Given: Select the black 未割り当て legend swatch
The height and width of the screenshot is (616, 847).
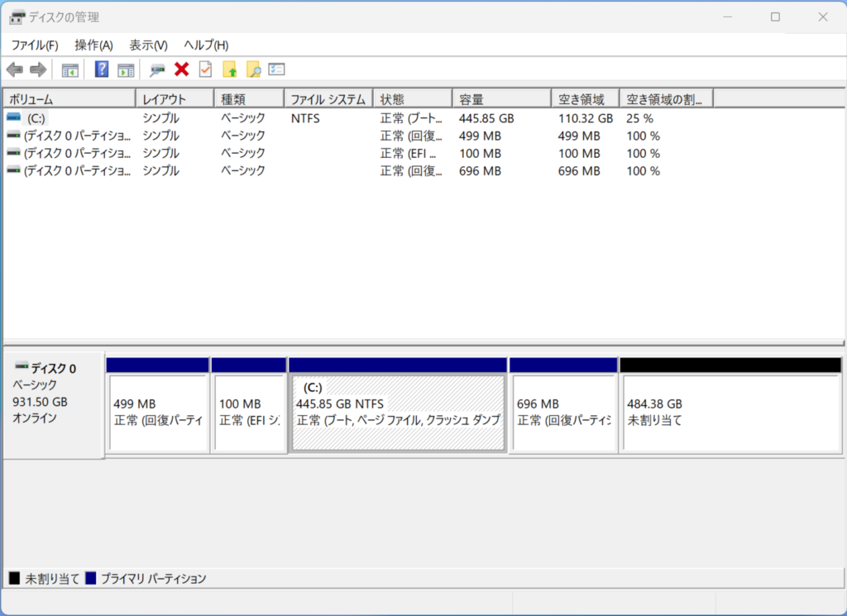Looking at the screenshot, I should [15, 578].
